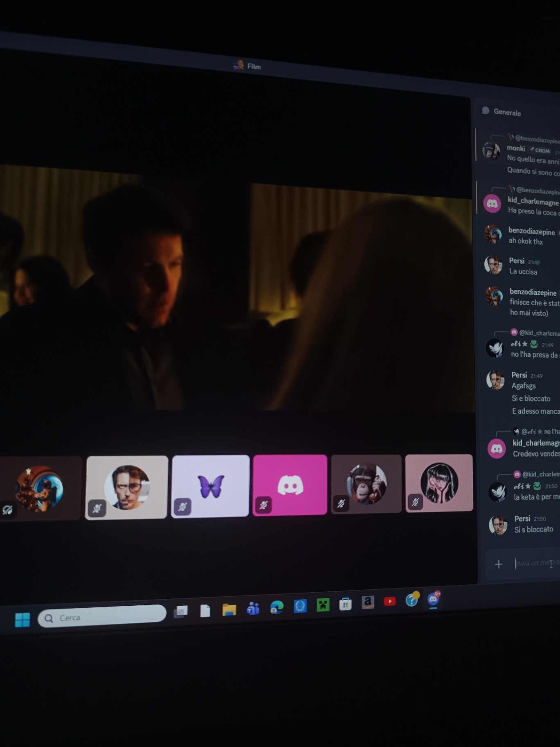
Task: Click the plus attachment button in message bar
Action: (x=499, y=564)
